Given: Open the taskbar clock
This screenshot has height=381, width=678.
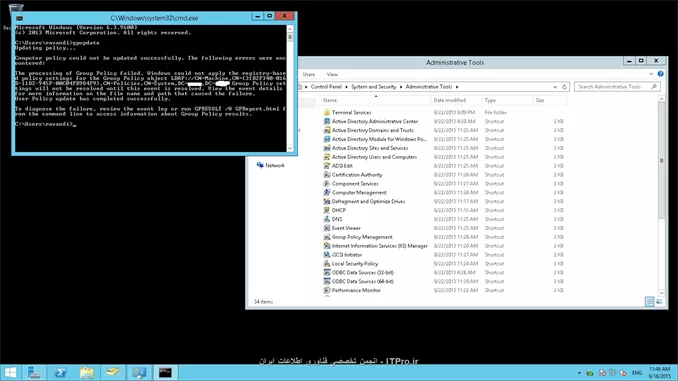Looking at the screenshot, I should click(x=659, y=373).
